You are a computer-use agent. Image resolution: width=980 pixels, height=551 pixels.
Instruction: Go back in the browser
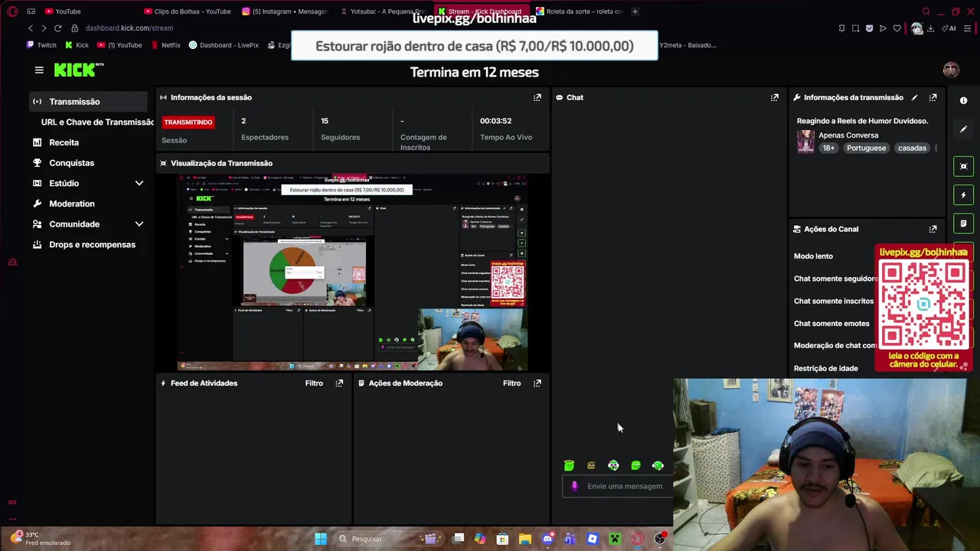pos(31,28)
